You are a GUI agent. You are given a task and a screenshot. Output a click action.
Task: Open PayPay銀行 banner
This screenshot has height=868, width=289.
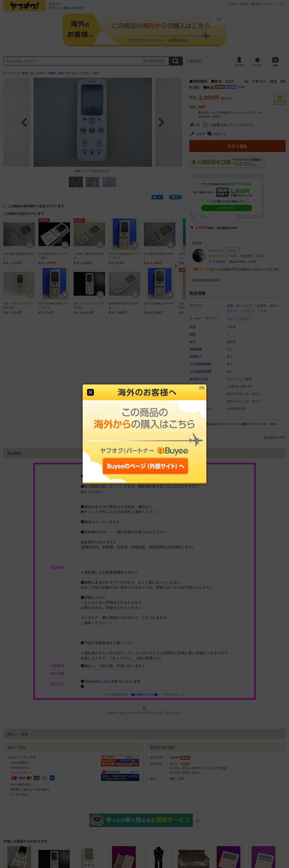click(x=120, y=775)
